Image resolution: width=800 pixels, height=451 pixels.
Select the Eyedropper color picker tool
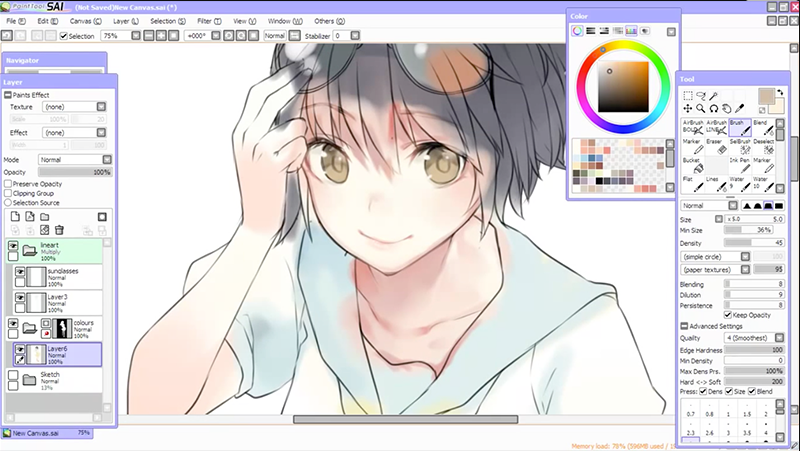click(x=740, y=108)
